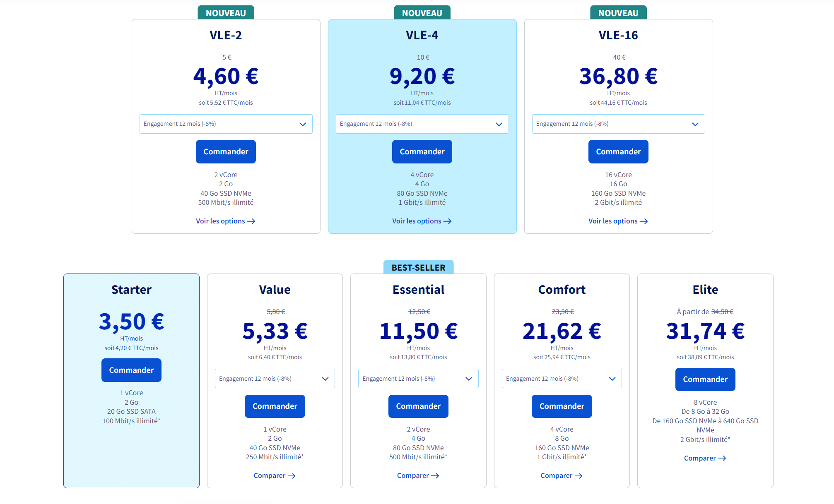The width and height of the screenshot is (834, 504).
Task: Click the 31,74 € Elite price
Action: coord(705,331)
